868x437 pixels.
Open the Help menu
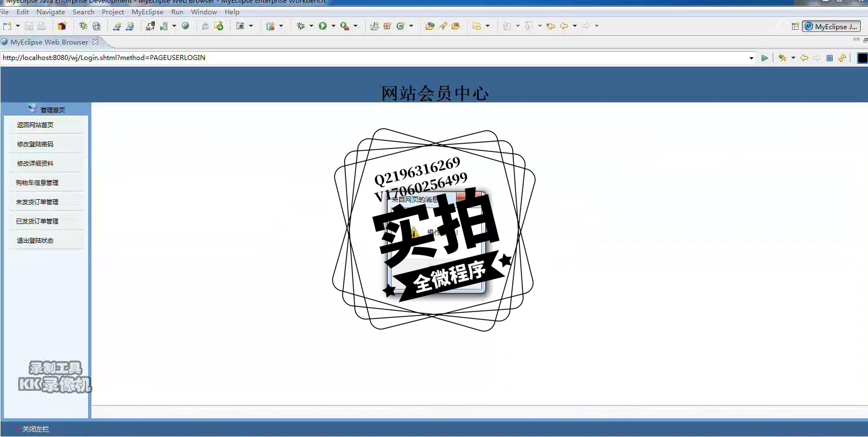pyautogui.click(x=232, y=12)
